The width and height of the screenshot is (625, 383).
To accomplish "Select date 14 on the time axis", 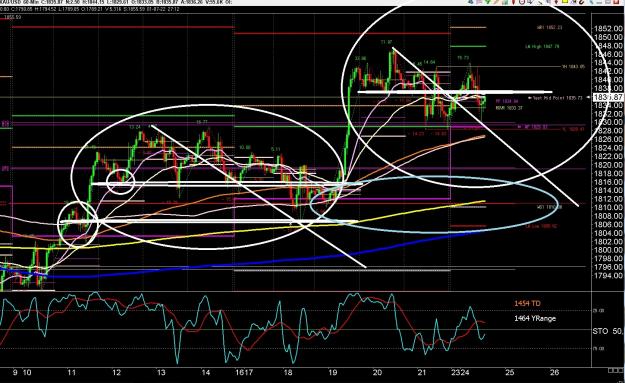I will (205, 373).
